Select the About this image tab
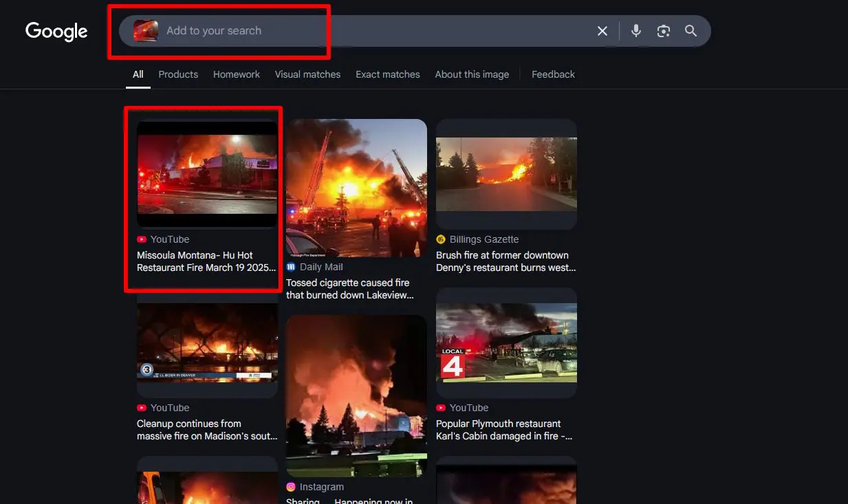The width and height of the screenshot is (848, 504). point(472,74)
